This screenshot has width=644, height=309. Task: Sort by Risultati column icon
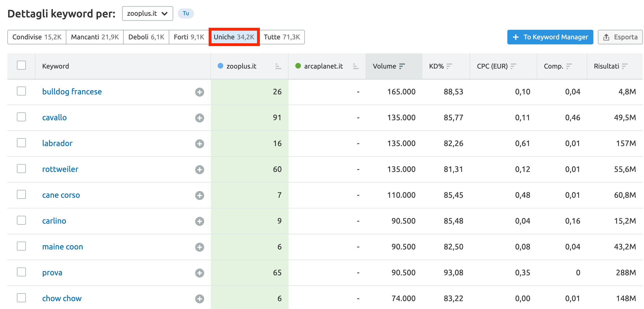625,66
